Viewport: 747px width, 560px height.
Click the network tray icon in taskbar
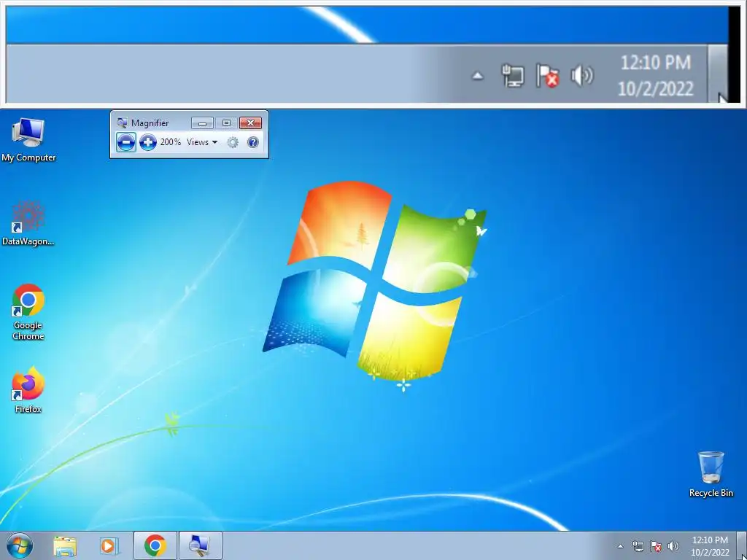[x=638, y=546]
